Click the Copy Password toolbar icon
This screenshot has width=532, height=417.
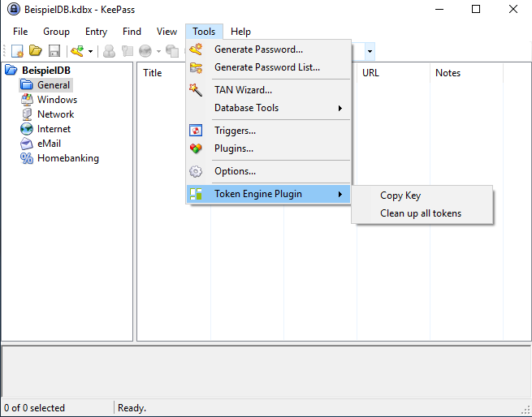pyautogui.click(x=128, y=51)
